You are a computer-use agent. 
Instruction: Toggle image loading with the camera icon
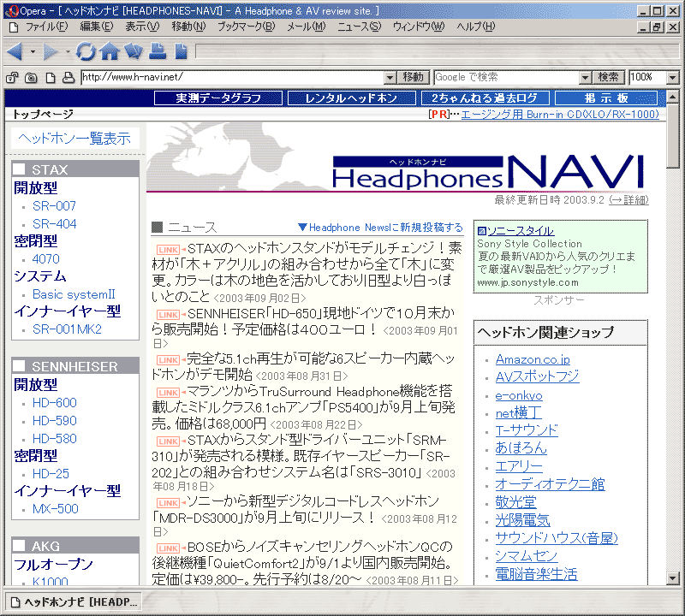pyautogui.click(x=31, y=78)
